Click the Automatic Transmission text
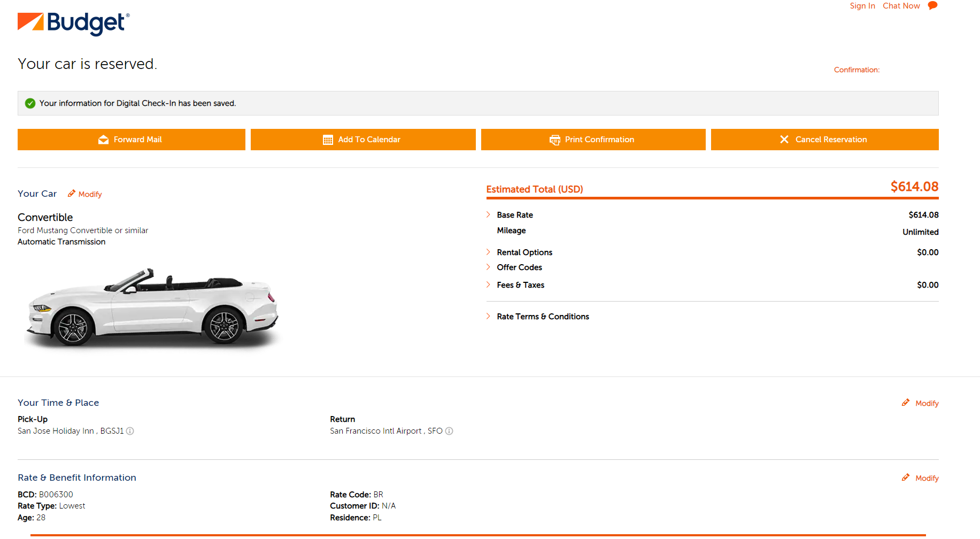The height and width of the screenshot is (539, 980). point(61,242)
